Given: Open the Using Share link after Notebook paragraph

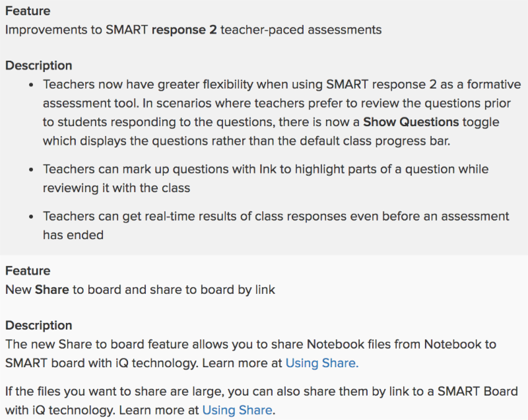Looking at the screenshot, I should [321, 363].
